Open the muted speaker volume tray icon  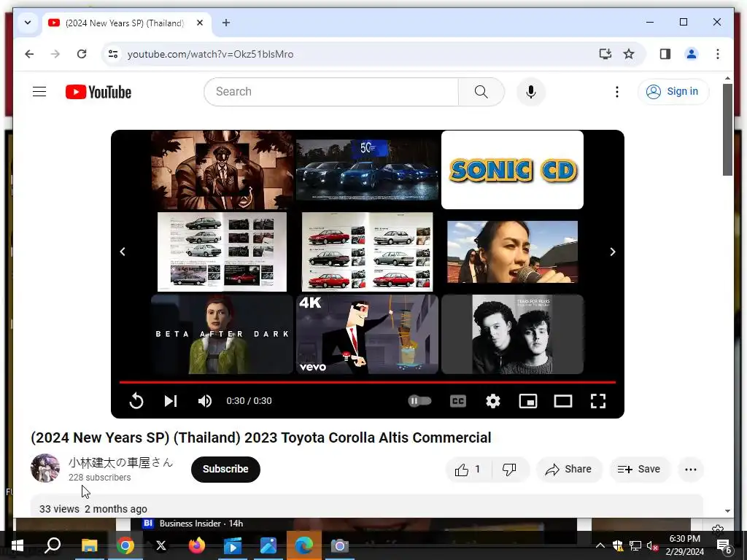(x=652, y=545)
